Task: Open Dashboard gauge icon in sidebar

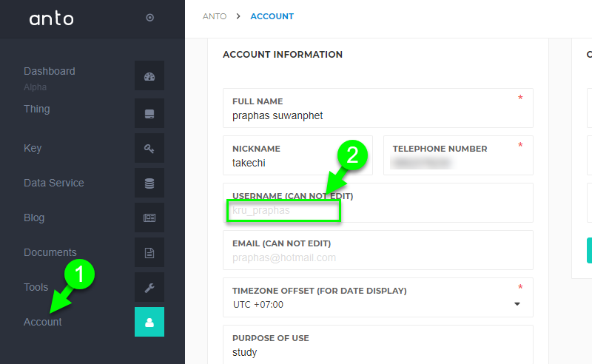Action: [x=149, y=75]
